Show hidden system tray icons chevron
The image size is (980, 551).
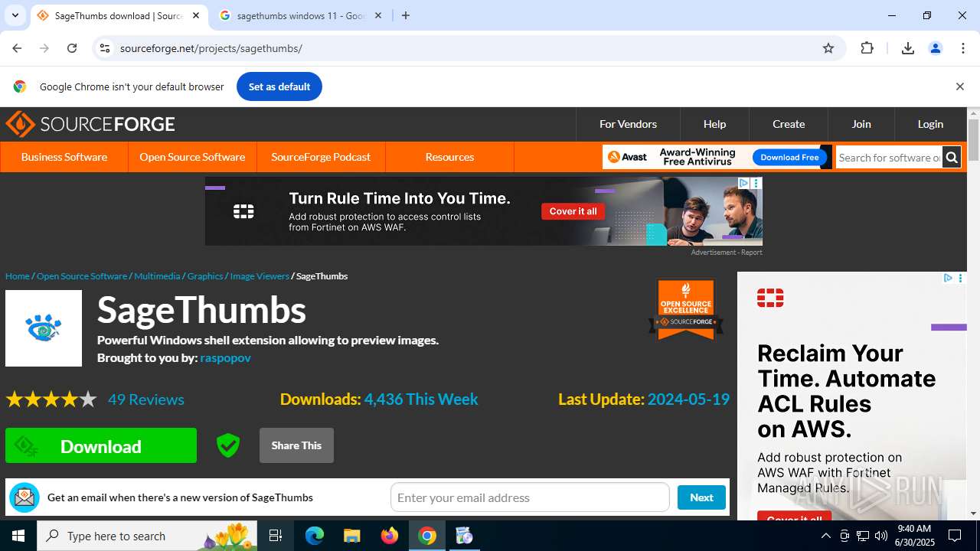(x=825, y=536)
